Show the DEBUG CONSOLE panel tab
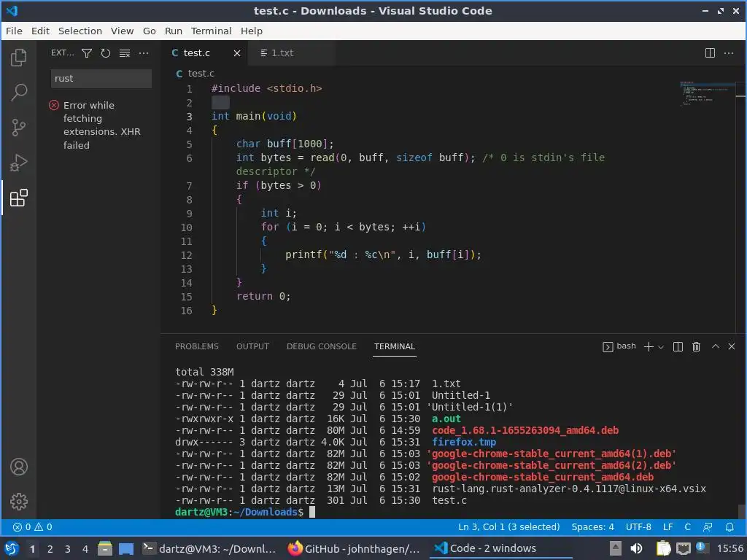 coord(321,346)
